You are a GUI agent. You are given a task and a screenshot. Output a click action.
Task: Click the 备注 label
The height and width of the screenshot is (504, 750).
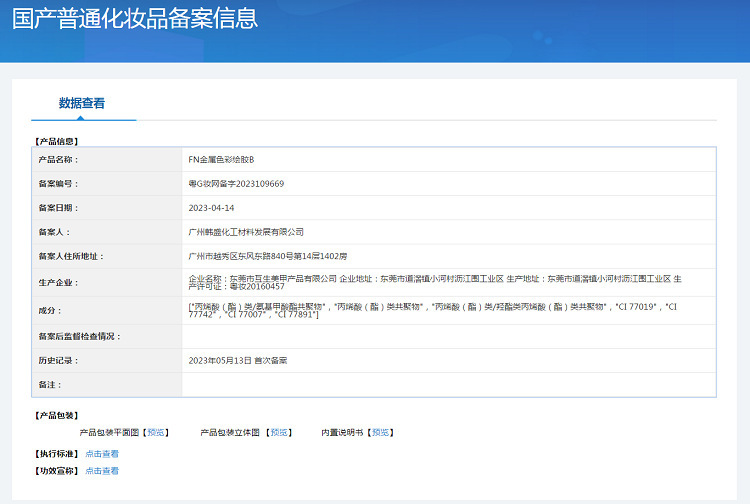coord(50,385)
